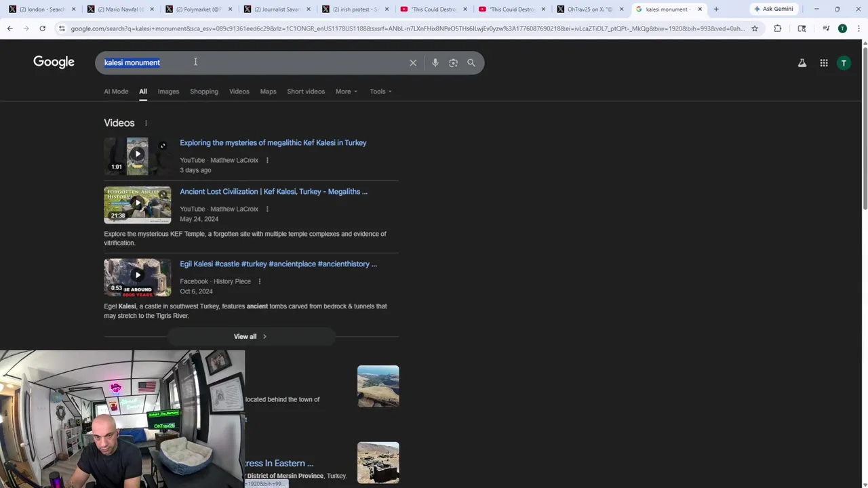Click the 'May 24, 2024' date text
This screenshot has width=868, height=488.
(199, 219)
